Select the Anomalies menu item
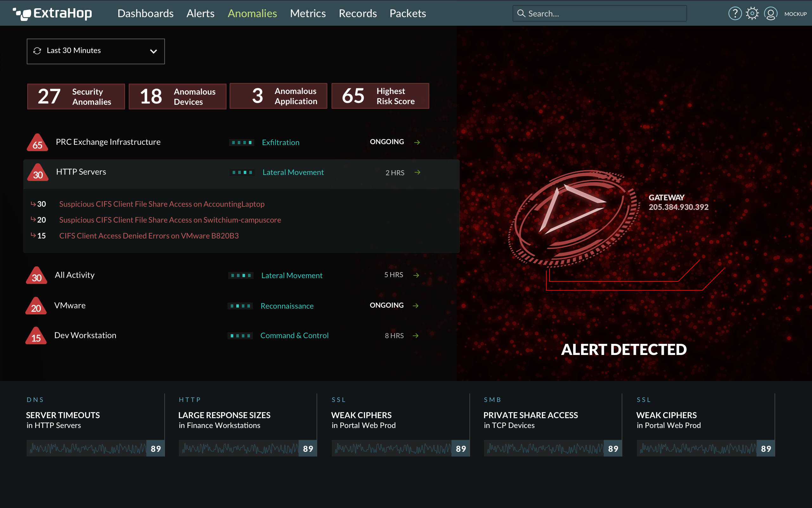Screen dimensions: 812x508 [252, 13]
